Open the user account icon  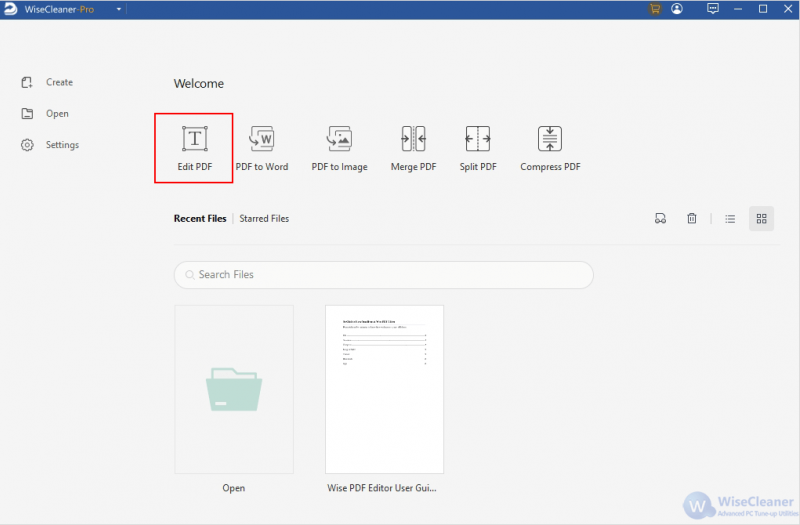677,9
